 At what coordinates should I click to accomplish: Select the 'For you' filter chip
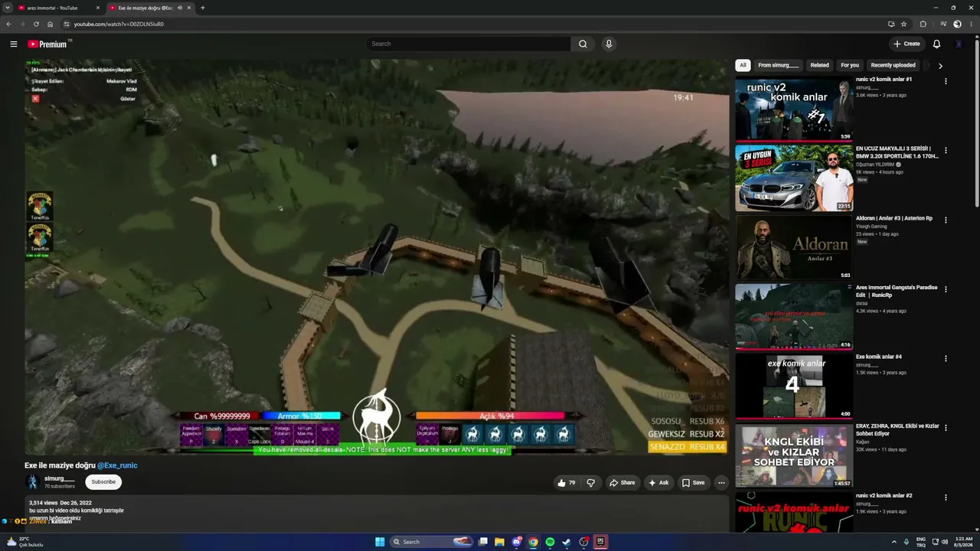click(x=850, y=65)
